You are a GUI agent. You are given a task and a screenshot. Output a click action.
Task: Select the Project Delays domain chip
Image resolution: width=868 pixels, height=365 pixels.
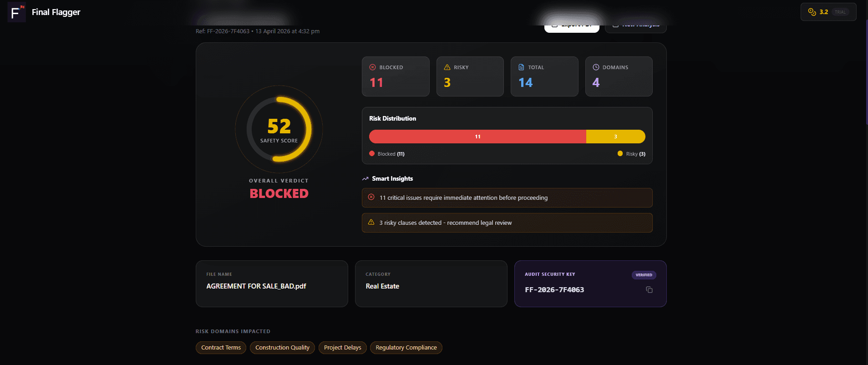pyautogui.click(x=343, y=348)
